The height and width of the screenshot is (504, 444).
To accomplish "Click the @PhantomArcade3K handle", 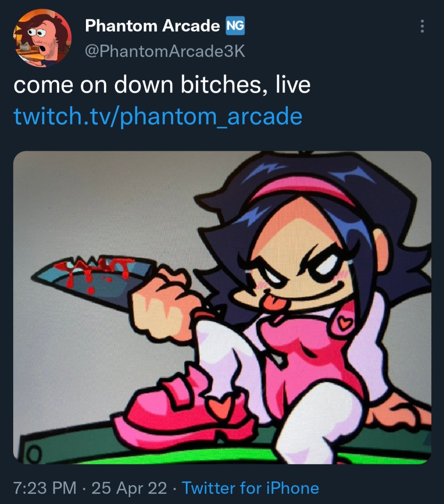I will [165, 51].
